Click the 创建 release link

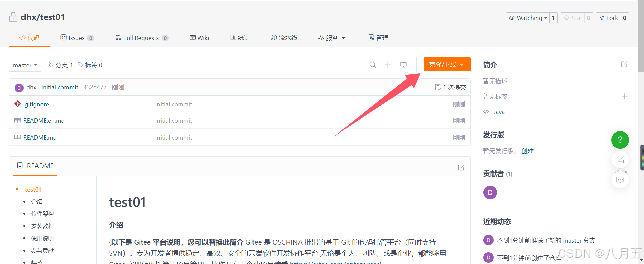(527, 151)
